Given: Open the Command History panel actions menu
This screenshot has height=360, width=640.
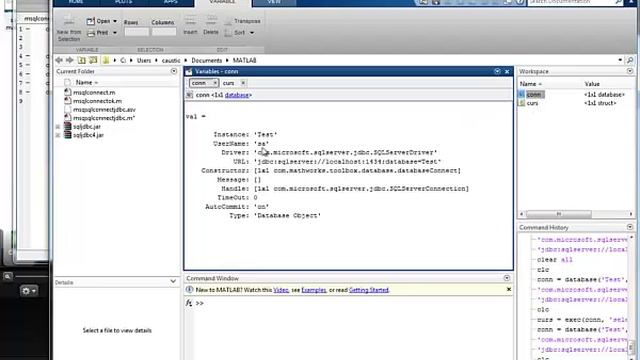Looking at the screenshot, I should pos(630,227).
